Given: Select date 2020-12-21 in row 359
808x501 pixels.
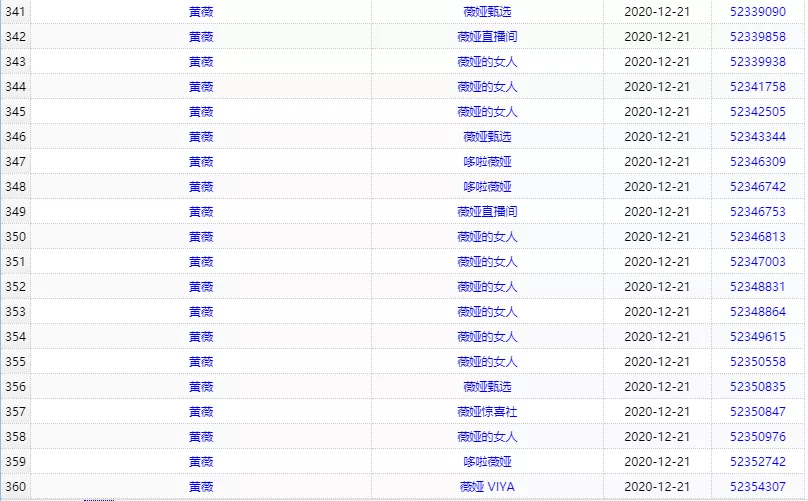Looking at the screenshot, I should [657, 462].
